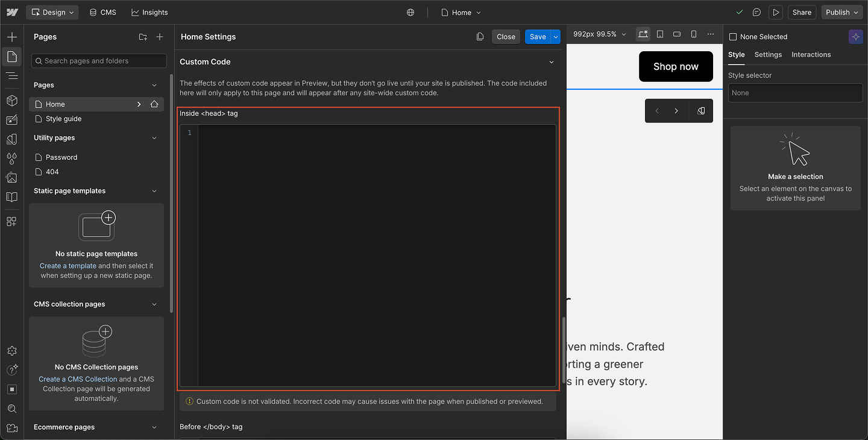This screenshot has width=868, height=440.
Task: Collapse the Pages section
Action: [x=154, y=86]
